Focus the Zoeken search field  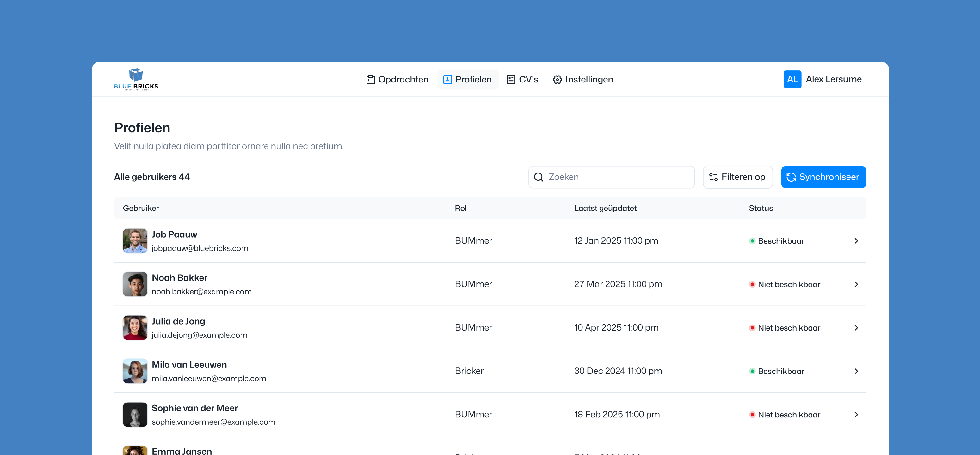(611, 177)
